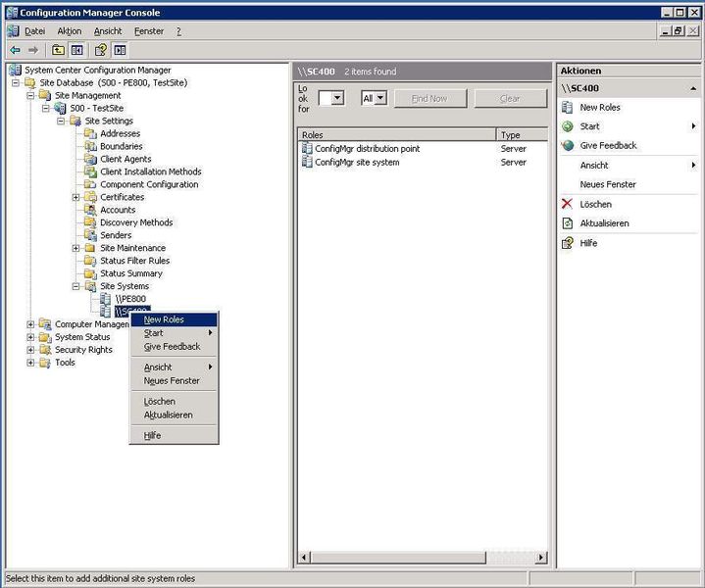The height and width of the screenshot is (588, 705).
Task: Open the Look for dropdown
Action: (337, 98)
